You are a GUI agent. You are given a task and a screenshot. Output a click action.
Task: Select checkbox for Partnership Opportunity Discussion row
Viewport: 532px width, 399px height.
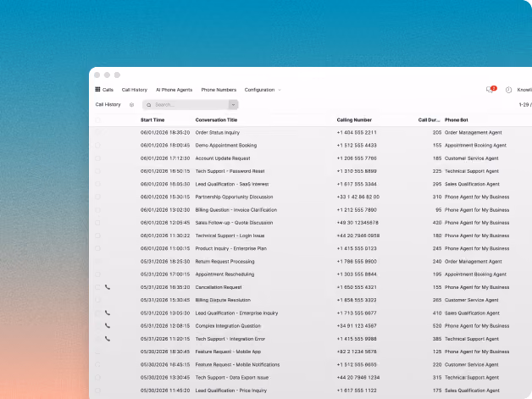tap(97, 197)
